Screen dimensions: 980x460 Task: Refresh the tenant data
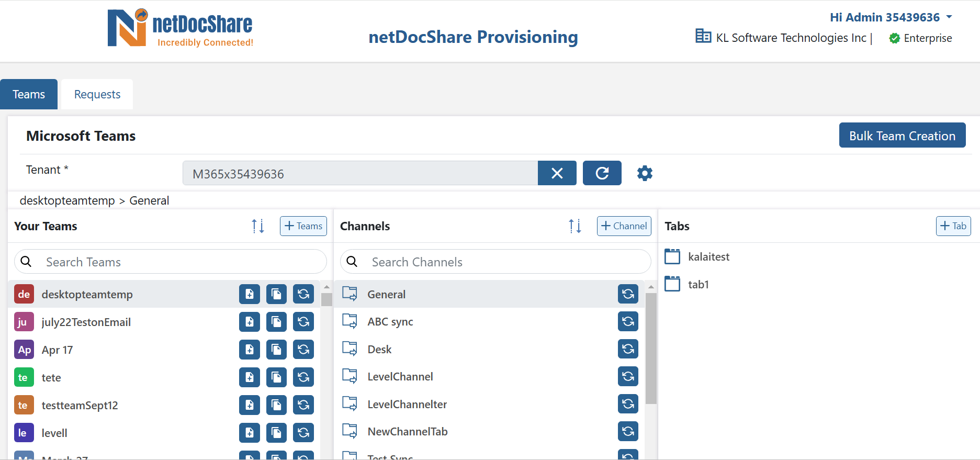(602, 173)
